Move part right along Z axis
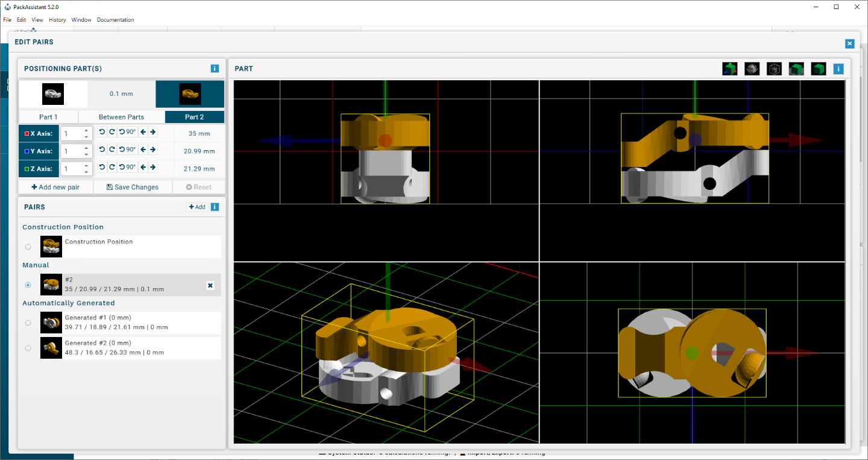868x460 pixels. point(153,167)
